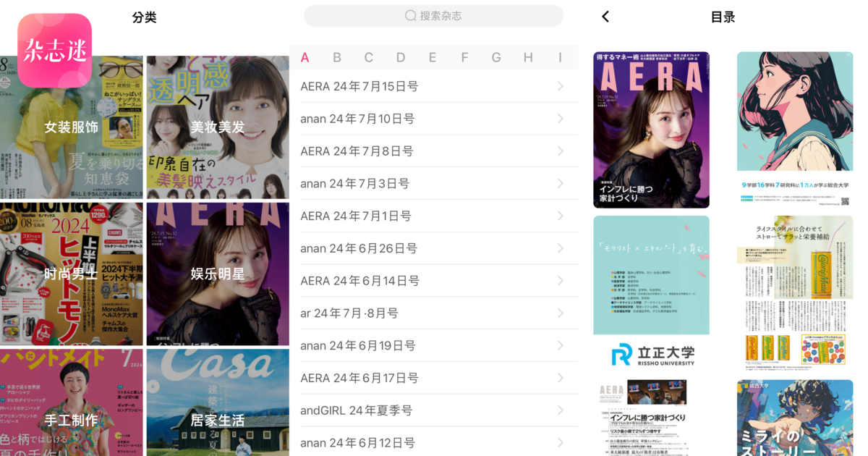Select the ar 24年7月·8月号 issue

click(x=349, y=313)
